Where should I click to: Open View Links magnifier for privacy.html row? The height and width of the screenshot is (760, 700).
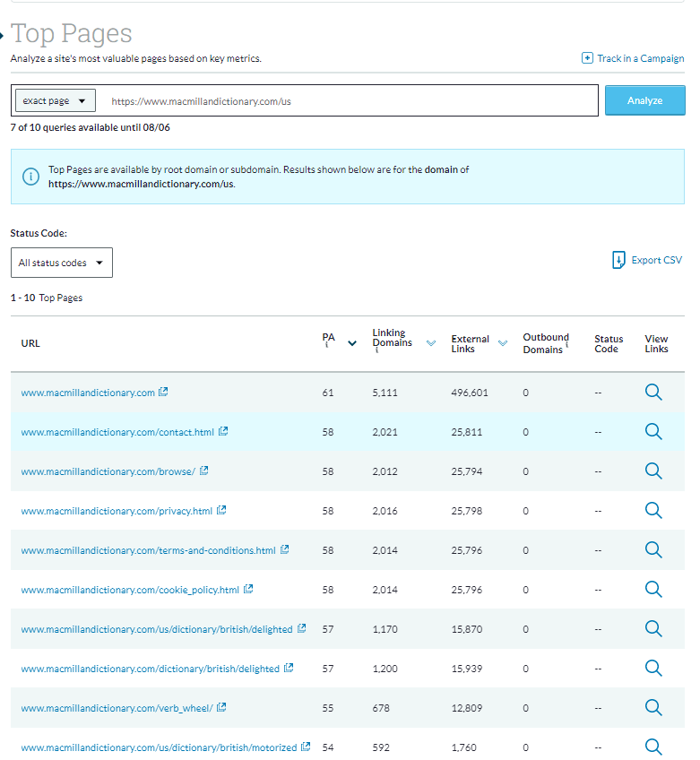coord(653,510)
